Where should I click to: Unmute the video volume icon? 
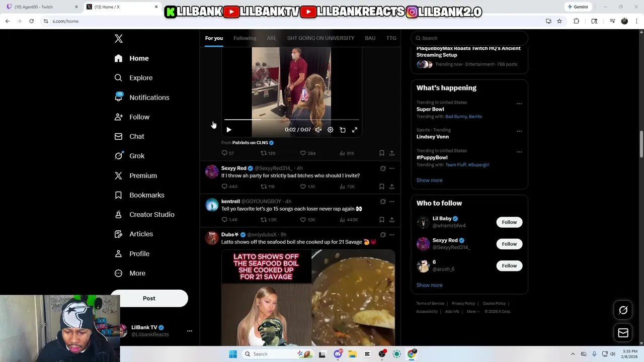[318, 130]
